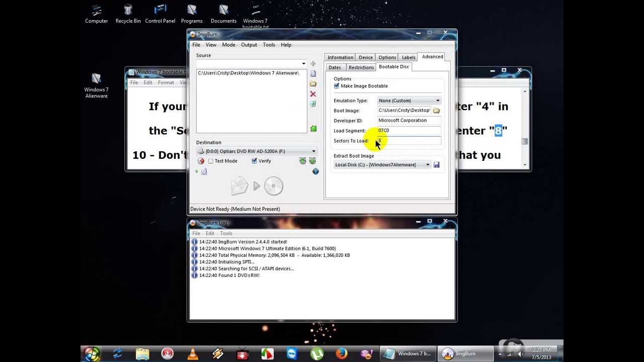The width and height of the screenshot is (644, 362).
Task: Open Computer desktop icon
Action: pos(96,14)
